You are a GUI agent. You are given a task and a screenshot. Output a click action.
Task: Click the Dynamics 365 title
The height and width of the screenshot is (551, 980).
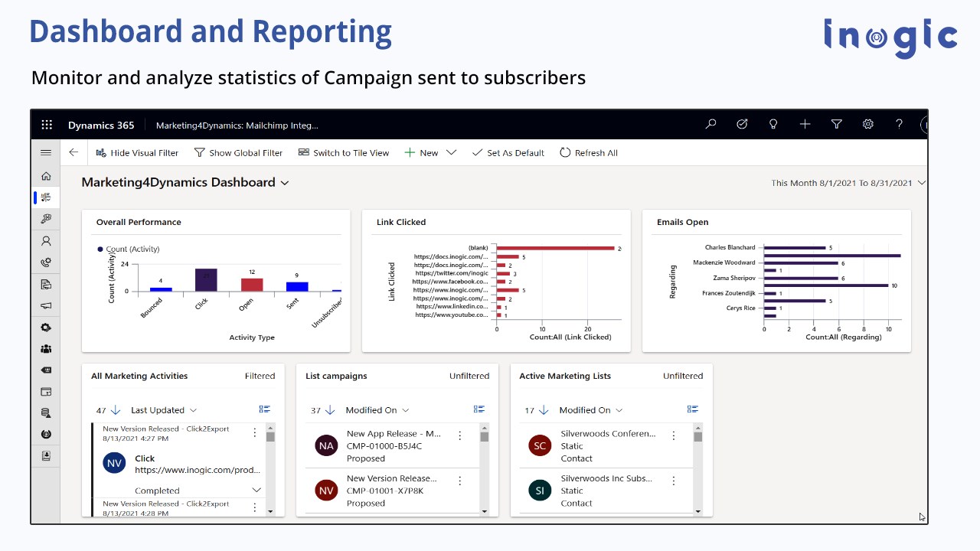pyautogui.click(x=101, y=126)
